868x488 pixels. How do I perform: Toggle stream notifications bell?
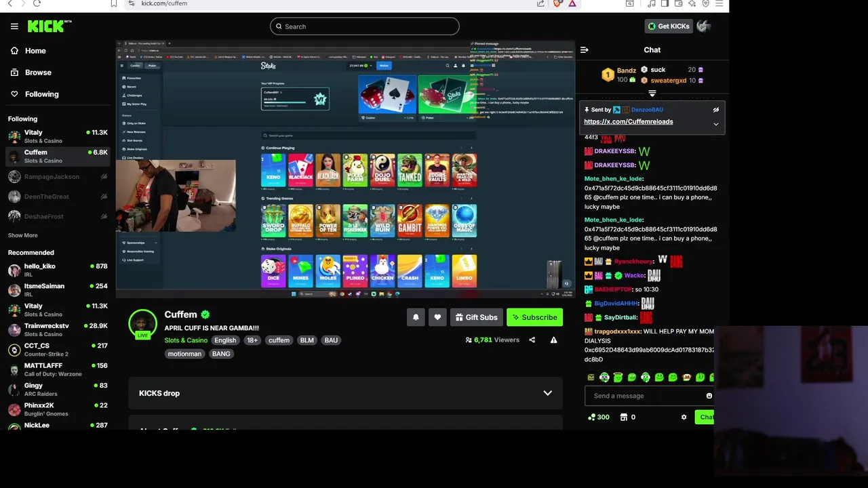(416, 317)
